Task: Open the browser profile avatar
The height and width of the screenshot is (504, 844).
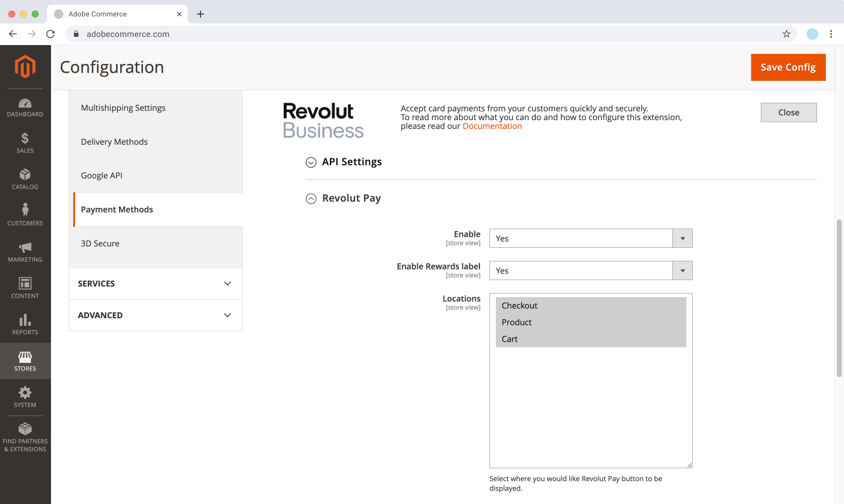Action: 812,34
